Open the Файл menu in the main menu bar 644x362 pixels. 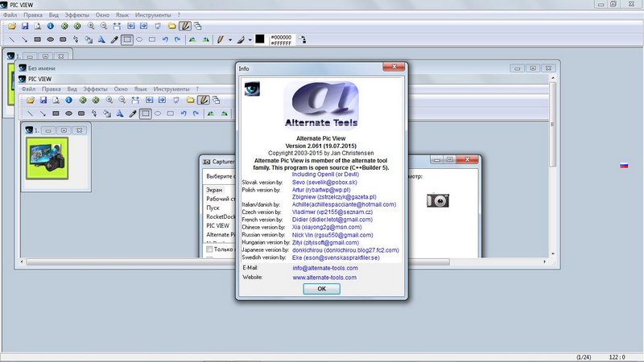pyautogui.click(x=10, y=14)
